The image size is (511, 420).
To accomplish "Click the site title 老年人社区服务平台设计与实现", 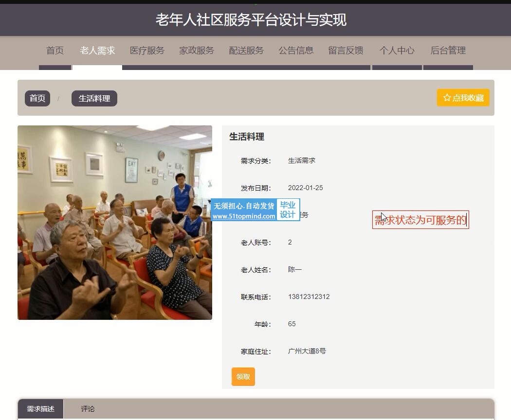I will pyautogui.click(x=251, y=20).
